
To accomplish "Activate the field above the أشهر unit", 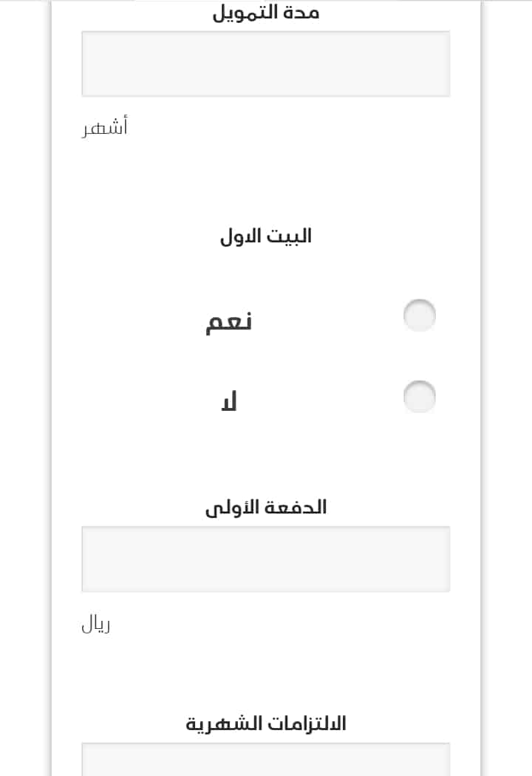I will (266, 64).
